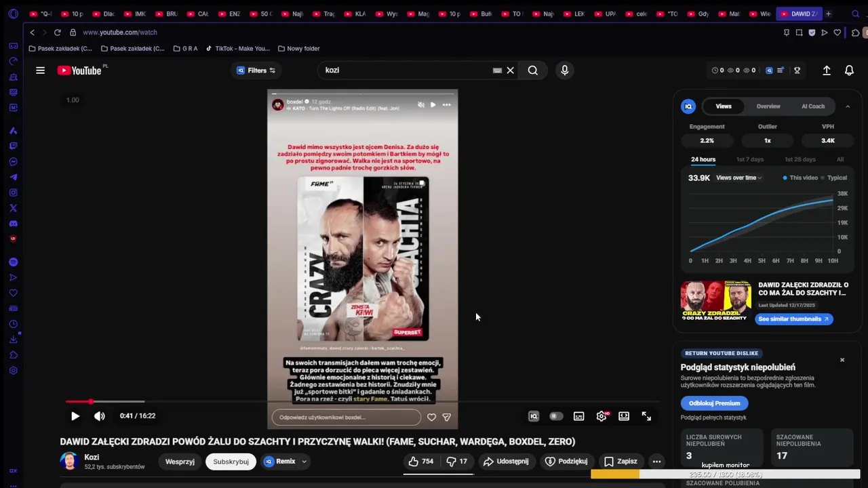Expand the Remix button dropdown arrow
Image resolution: width=868 pixels, height=488 pixels.
(x=304, y=462)
